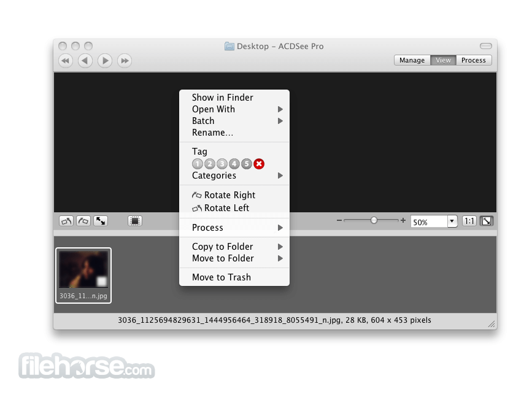Toggle fit image to window button
Image resolution: width=532 pixels, height=397 pixels.
tap(487, 222)
